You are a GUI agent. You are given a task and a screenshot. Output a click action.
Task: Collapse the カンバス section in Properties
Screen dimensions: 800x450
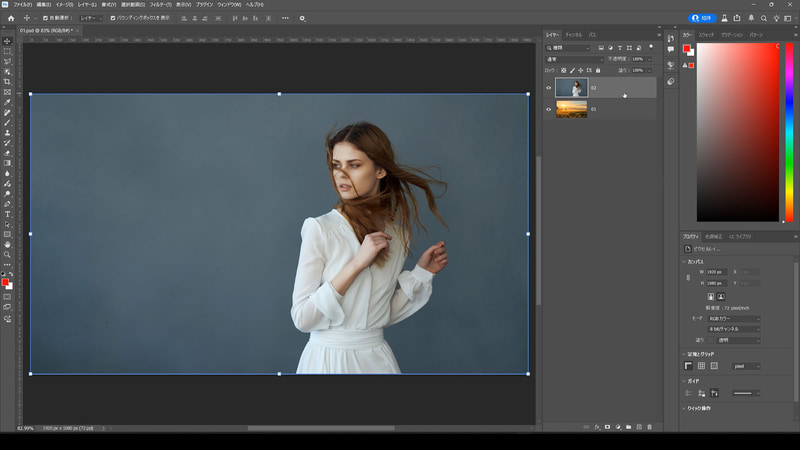pyautogui.click(x=685, y=262)
